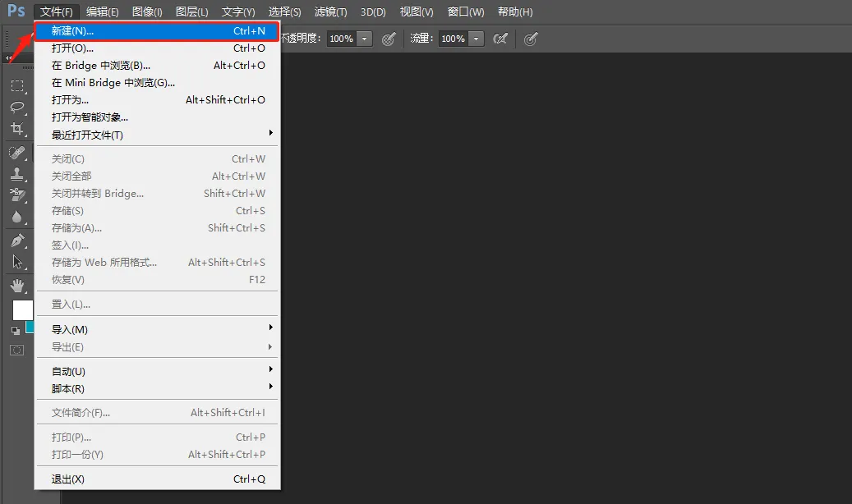The height and width of the screenshot is (504, 852).
Task: Choose 恢复(V) menu item
Action: 158,280
